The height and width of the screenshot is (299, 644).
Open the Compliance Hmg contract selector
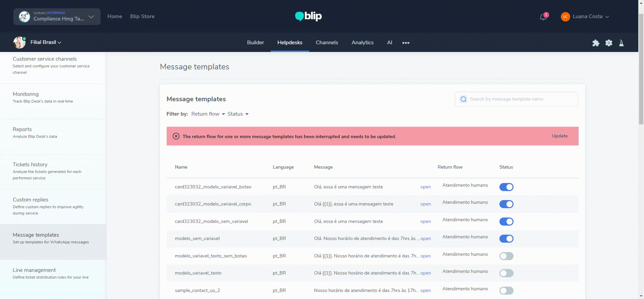57,17
